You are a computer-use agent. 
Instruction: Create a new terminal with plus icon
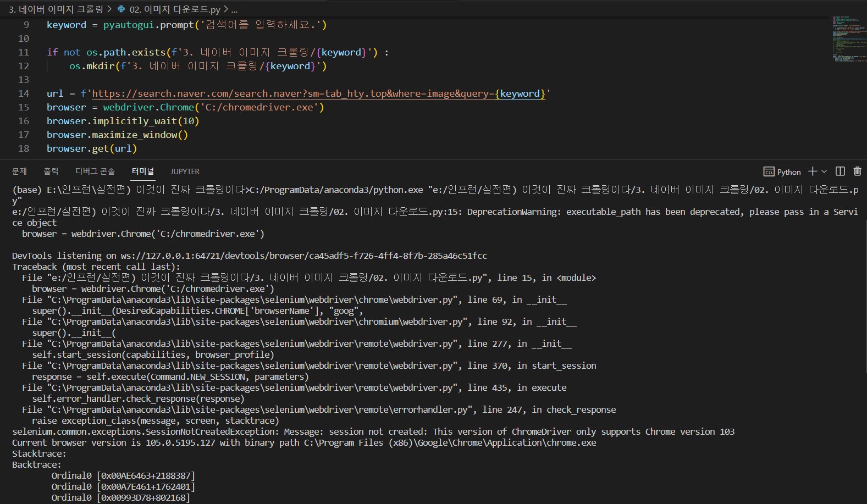pyautogui.click(x=812, y=171)
